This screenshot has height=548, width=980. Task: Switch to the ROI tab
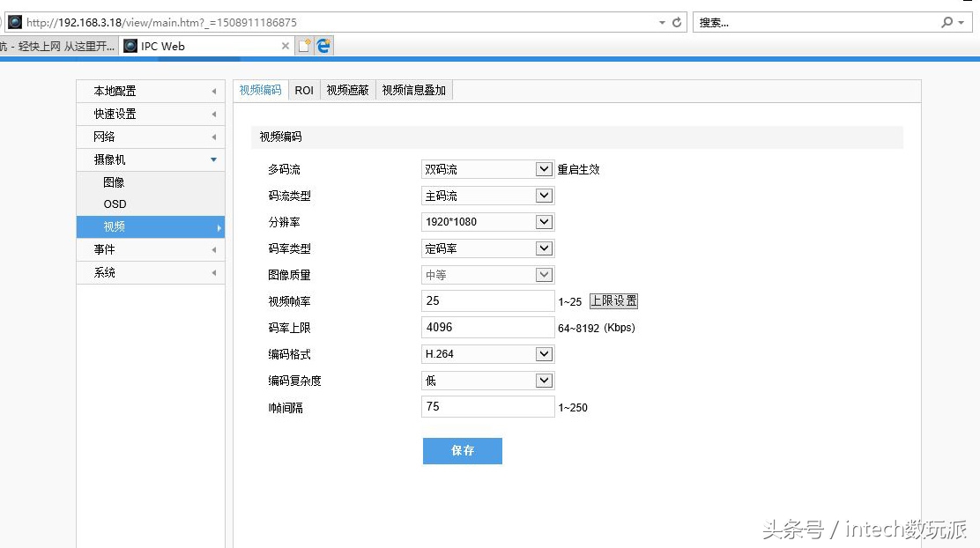[303, 89]
